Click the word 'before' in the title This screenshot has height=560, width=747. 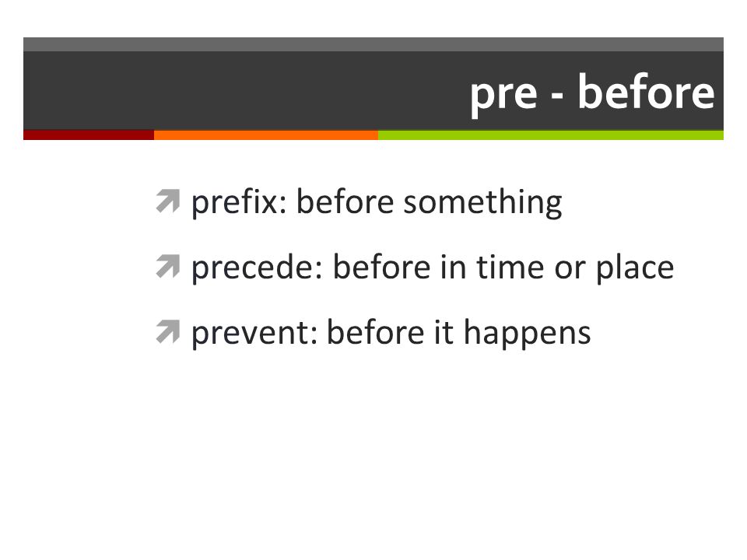point(646,92)
